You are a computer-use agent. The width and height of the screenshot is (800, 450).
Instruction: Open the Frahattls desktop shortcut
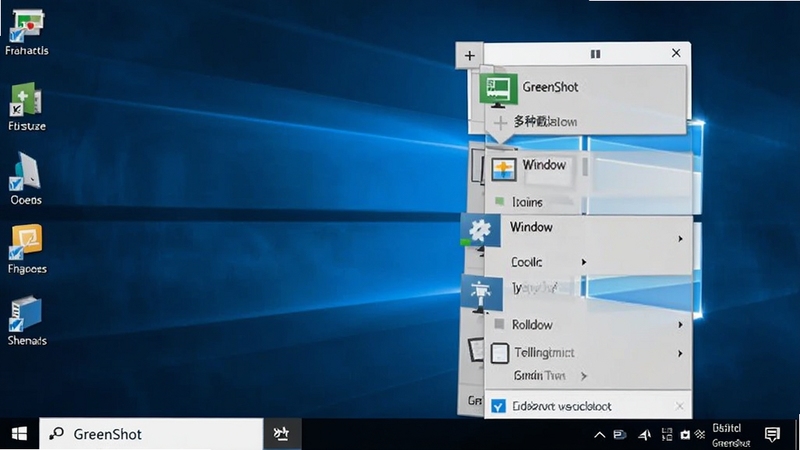(27, 32)
